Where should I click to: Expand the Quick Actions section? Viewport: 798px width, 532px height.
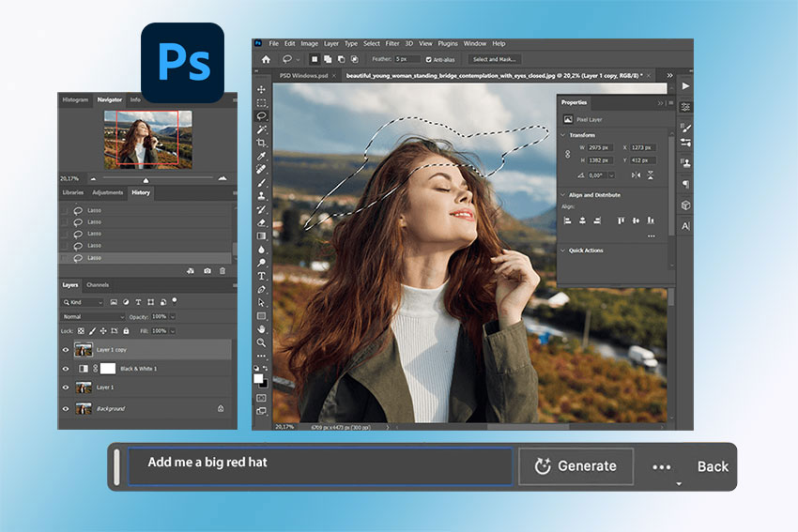(x=563, y=251)
